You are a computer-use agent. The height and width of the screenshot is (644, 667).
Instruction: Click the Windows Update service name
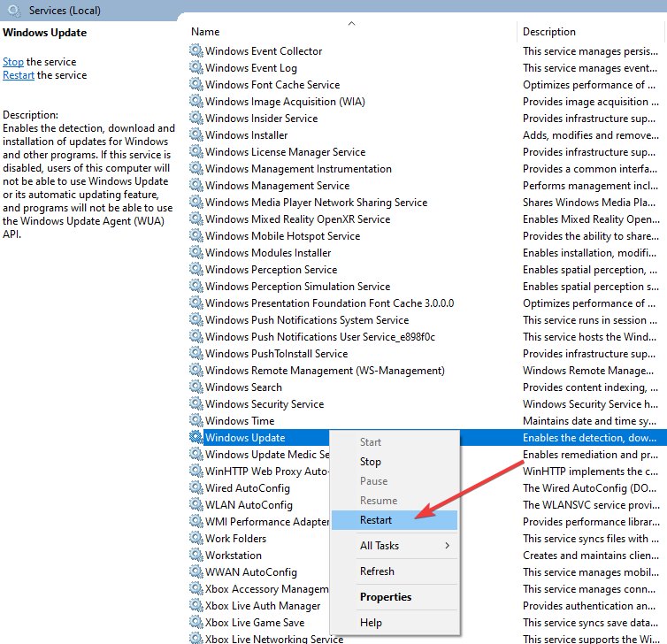click(245, 437)
